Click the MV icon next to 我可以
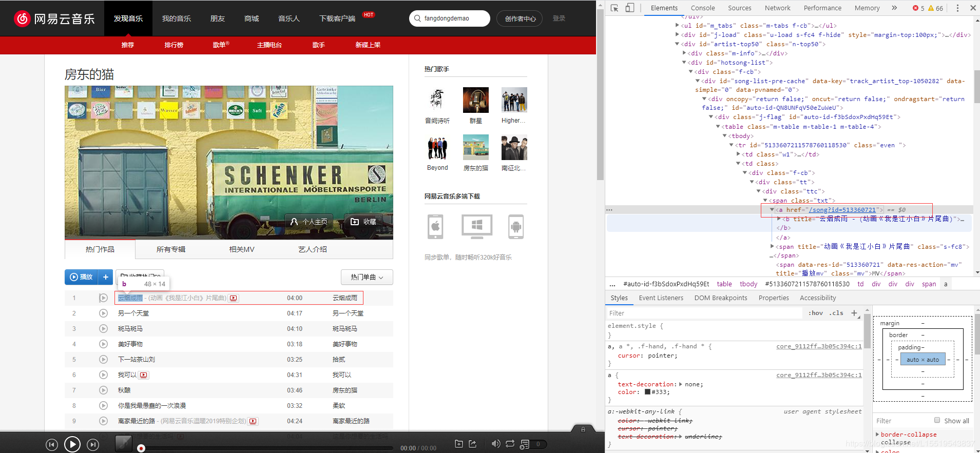 pyautogui.click(x=144, y=375)
